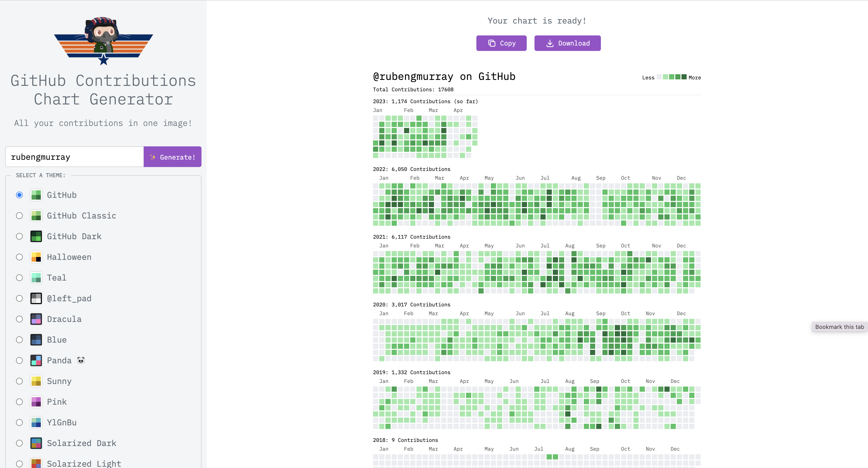Choose the Teal theme radio button
This screenshot has height=468, width=868.
(x=20, y=277)
